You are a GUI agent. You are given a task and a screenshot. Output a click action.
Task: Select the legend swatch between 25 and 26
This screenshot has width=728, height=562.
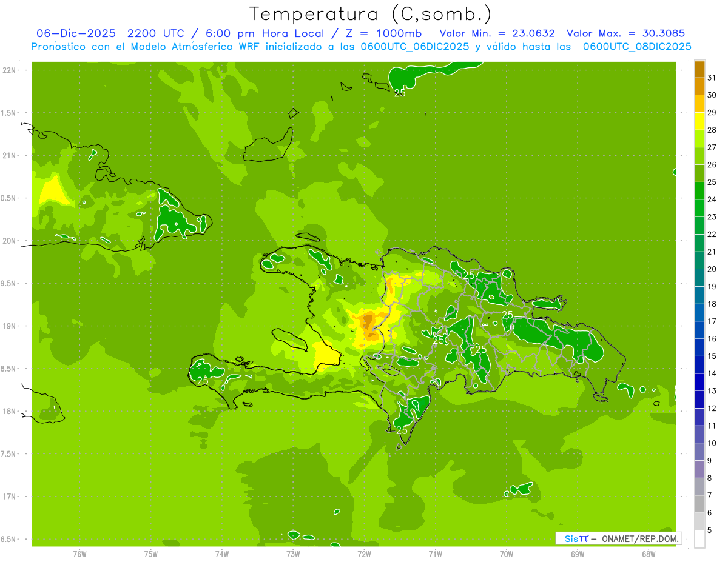(x=699, y=173)
